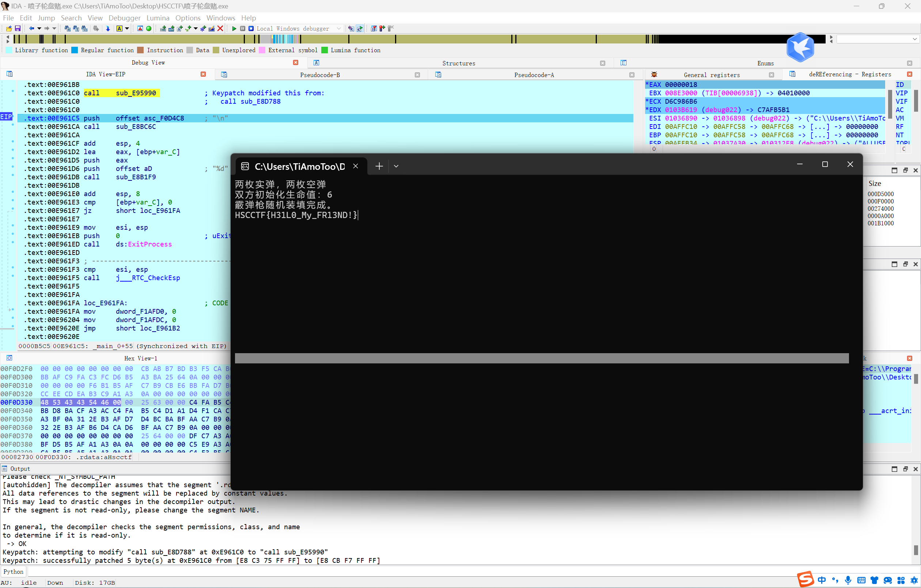Image resolution: width=921 pixels, height=588 pixels.
Task: Switch to the Pseudocode-B tab
Action: [x=320, y=75]
